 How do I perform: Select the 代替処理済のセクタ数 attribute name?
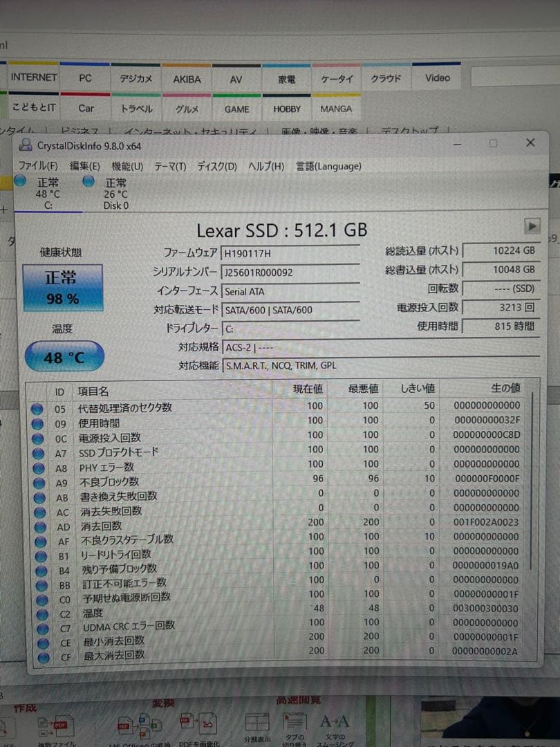point(124,408)
